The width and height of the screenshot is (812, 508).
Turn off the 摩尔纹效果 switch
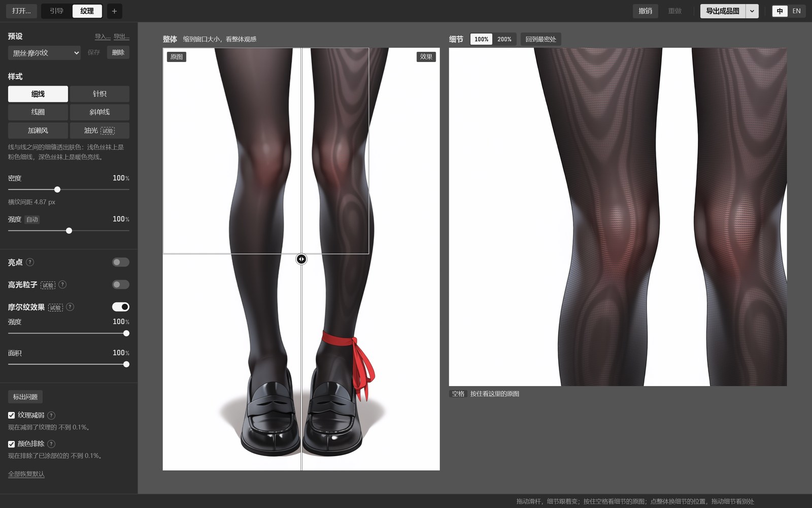point(121,307)
